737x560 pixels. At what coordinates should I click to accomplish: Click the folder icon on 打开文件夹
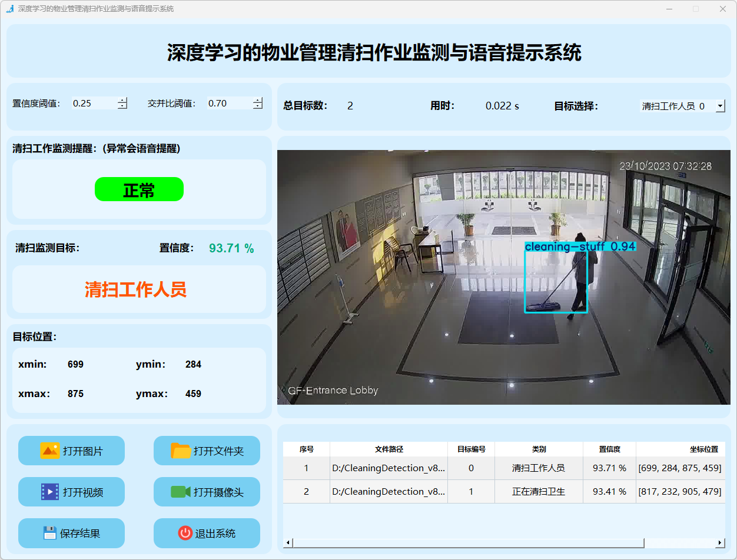pyautogui.click(x=181, y=451)
